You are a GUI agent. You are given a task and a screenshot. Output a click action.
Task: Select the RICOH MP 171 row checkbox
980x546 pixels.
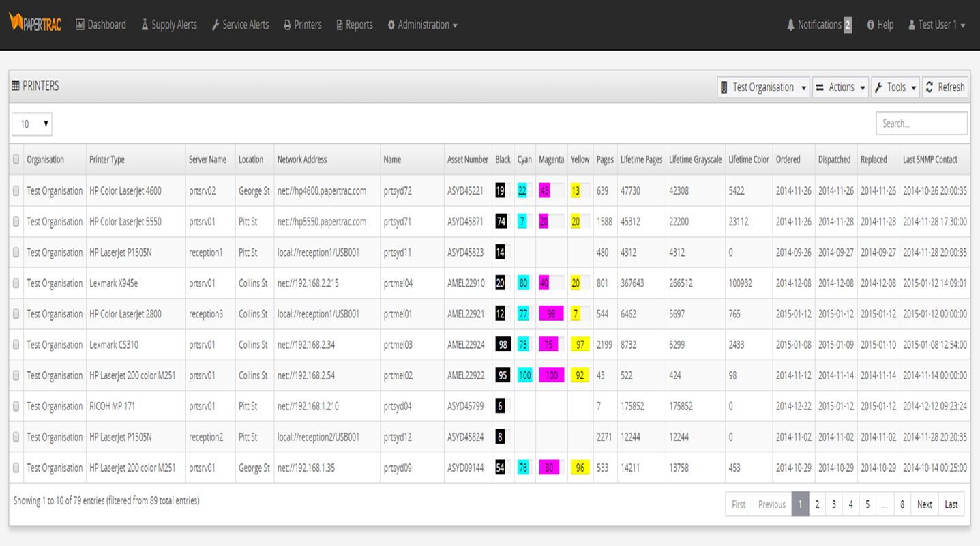[x=16, y=406]
